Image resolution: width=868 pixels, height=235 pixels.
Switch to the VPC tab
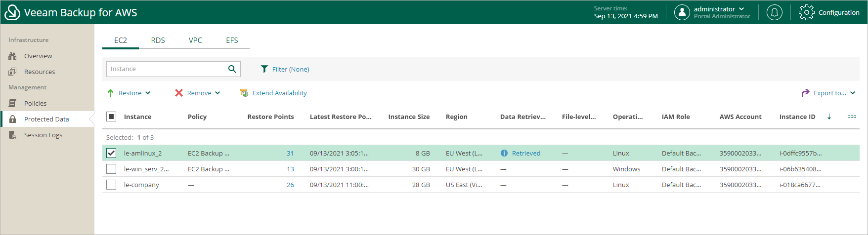195,40
